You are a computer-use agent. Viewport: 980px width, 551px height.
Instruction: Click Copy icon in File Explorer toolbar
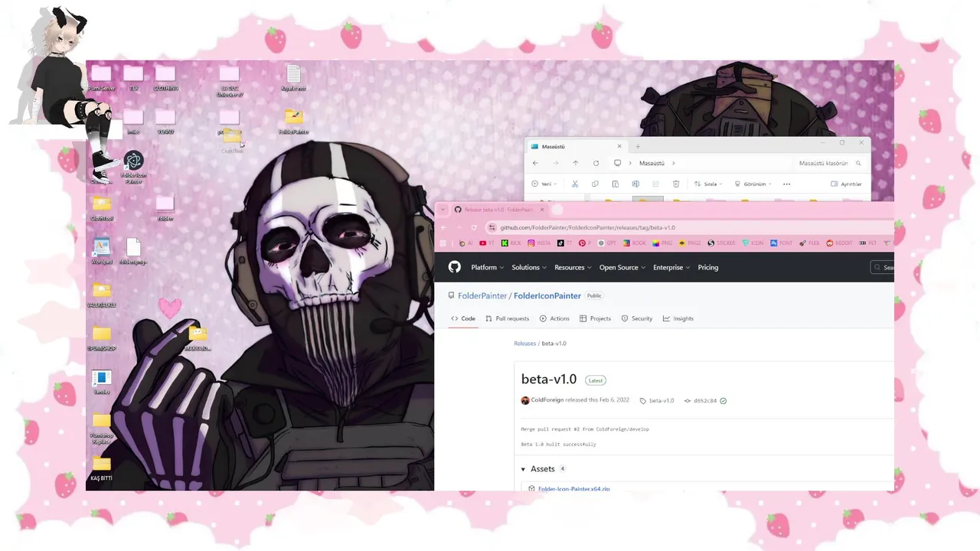(x=595, y=184)
